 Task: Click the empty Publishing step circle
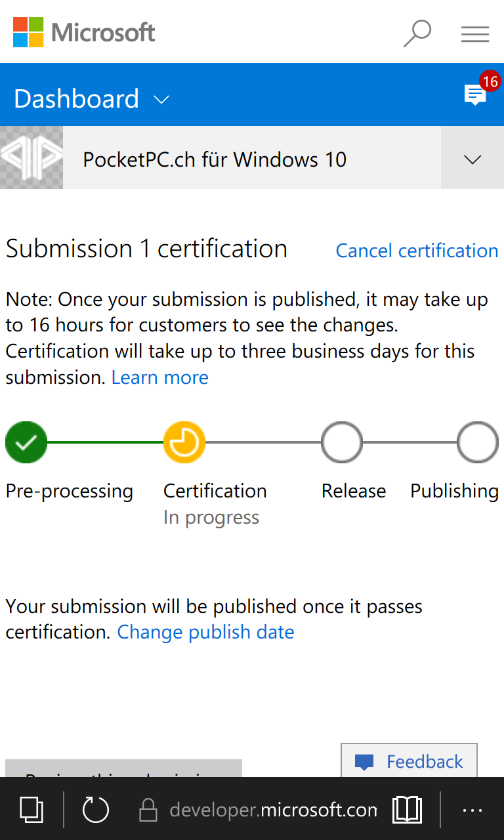coord(478,442)
